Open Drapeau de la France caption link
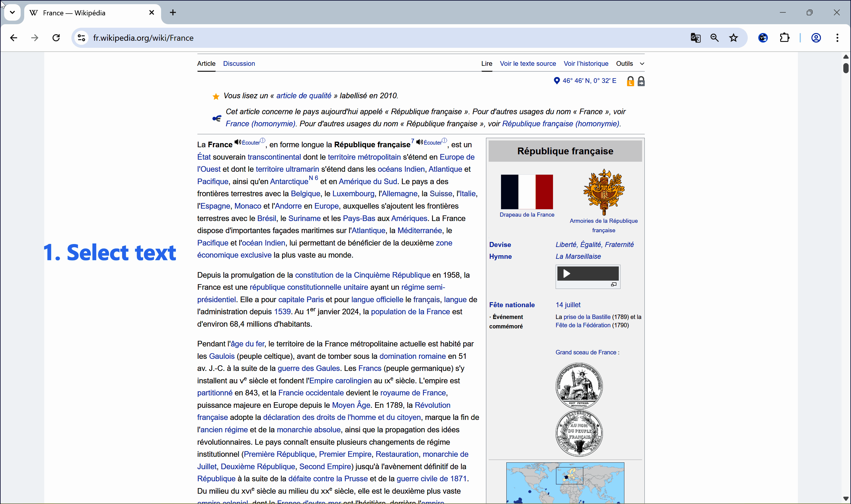 pos(527,215)
